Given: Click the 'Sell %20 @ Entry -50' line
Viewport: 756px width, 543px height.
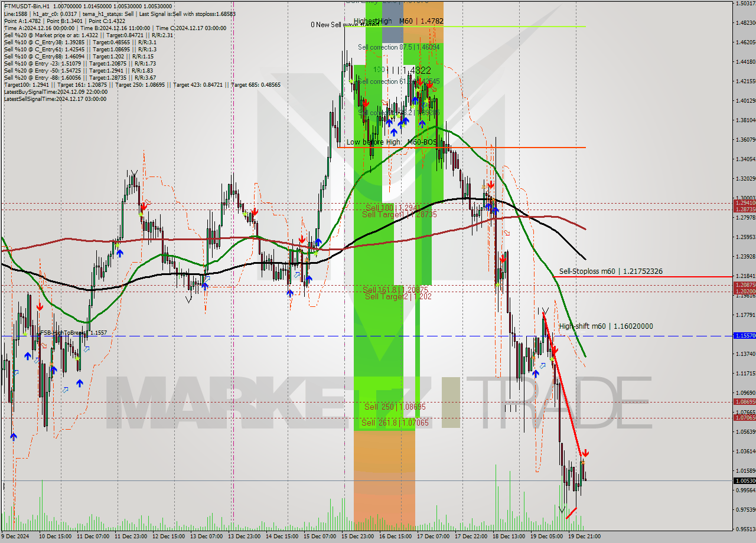Looking at the screenshot, I should (80, 70).
